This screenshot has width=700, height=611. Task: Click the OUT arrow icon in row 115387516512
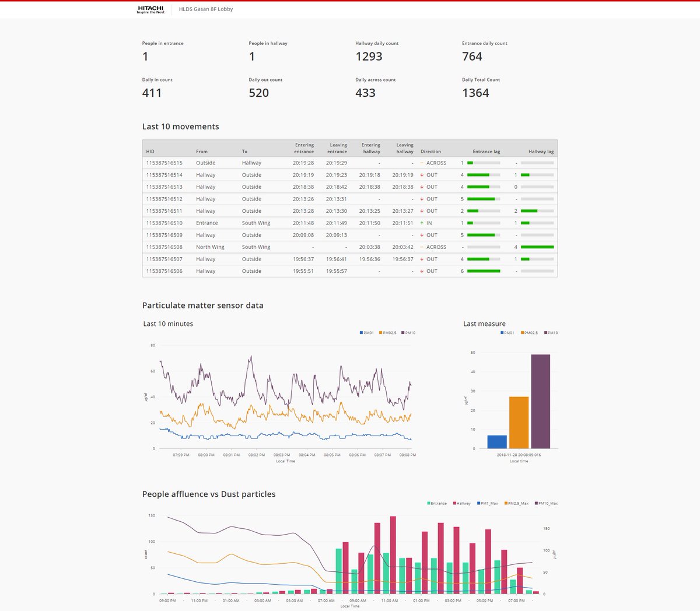pos(422,199)
